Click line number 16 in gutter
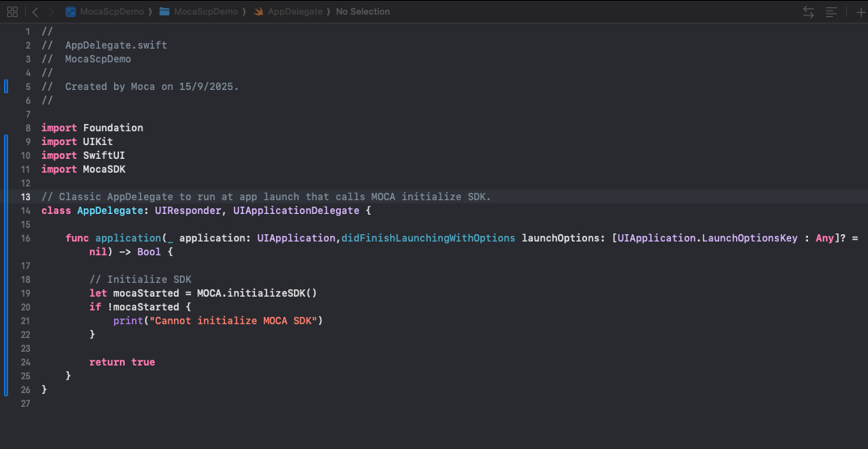The image size is (868, 449). point(25,238)
